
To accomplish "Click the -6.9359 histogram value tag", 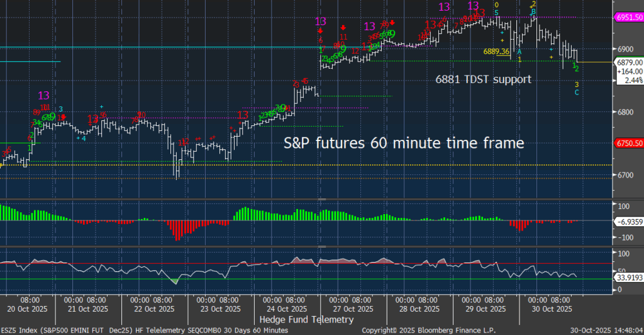I will 628,222.
